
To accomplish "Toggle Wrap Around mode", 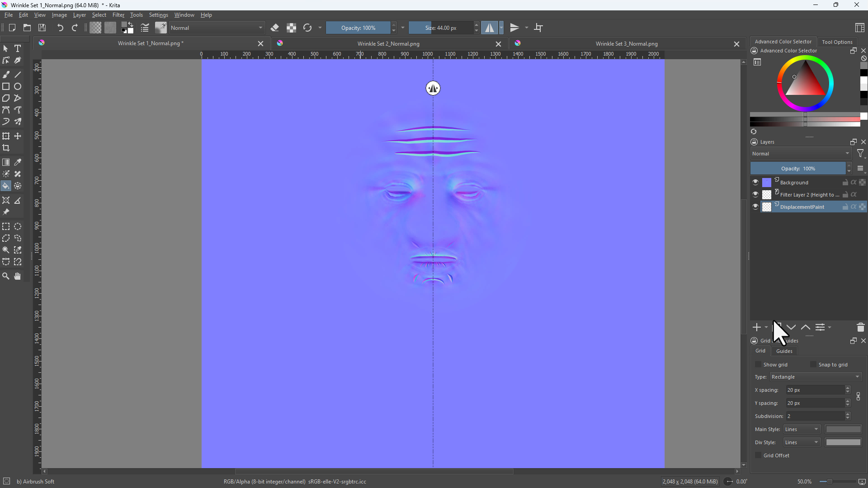I will [538, 28].
